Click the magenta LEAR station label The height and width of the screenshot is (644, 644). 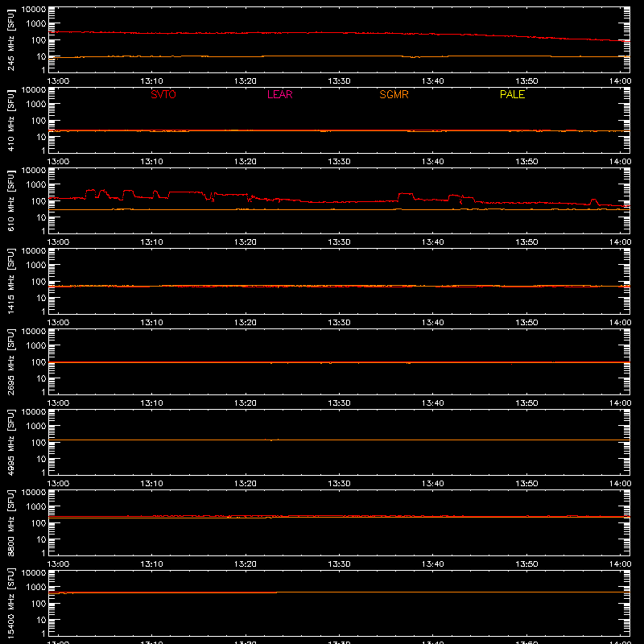point(279,94)
